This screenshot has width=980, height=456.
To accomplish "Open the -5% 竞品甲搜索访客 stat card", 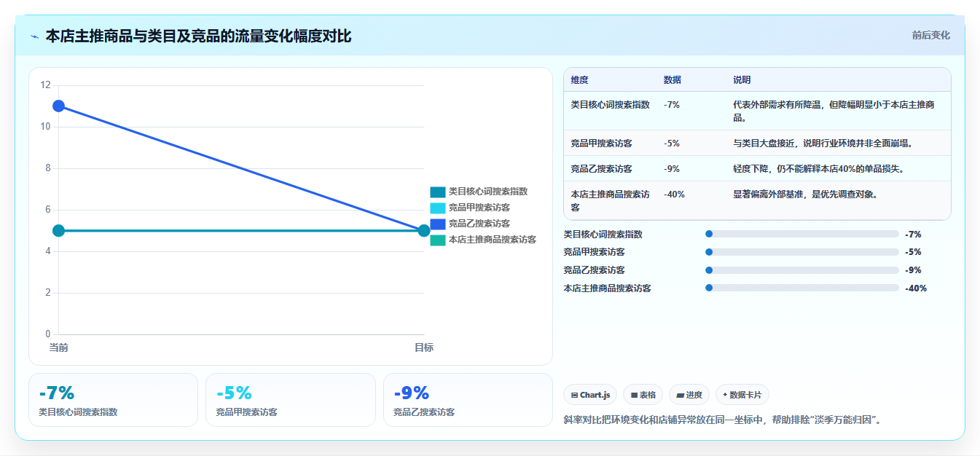I will pos(291,400).
